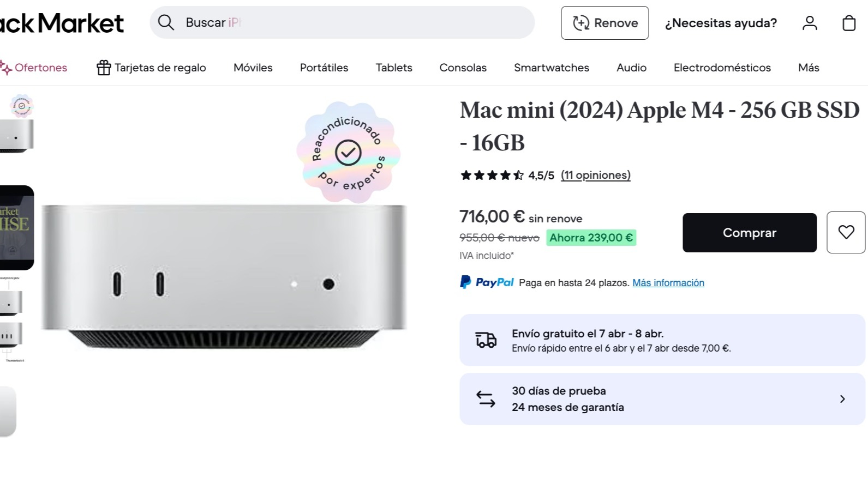Add Mac mini to favorites heart
Viewport: 868px width, 490px height.
tap(846, 232)
